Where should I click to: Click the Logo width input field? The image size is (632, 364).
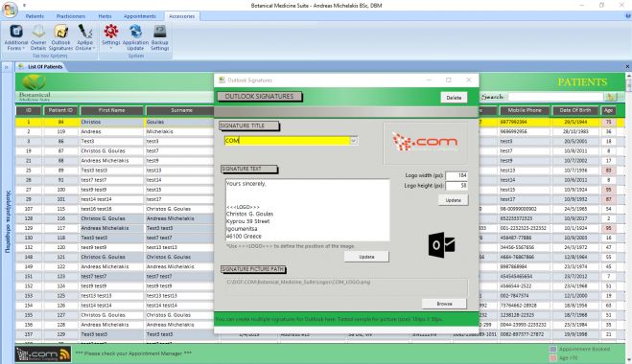pyautogui.click(x=456, y=175)
